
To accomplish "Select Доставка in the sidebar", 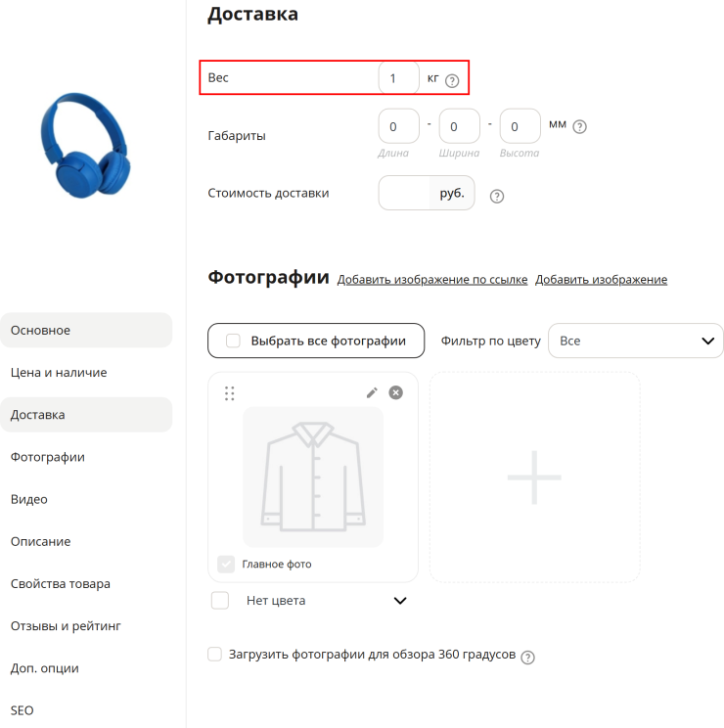I will (x=86, y=415).
